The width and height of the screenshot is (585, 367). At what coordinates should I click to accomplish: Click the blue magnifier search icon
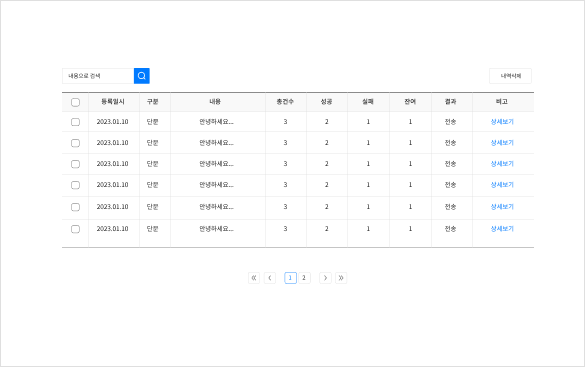(x=142, y=76)
